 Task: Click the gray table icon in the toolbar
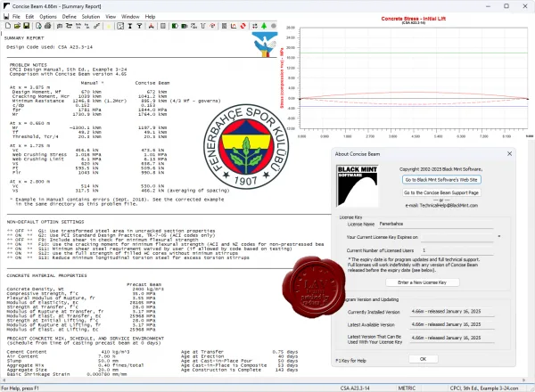pos(163,26)
